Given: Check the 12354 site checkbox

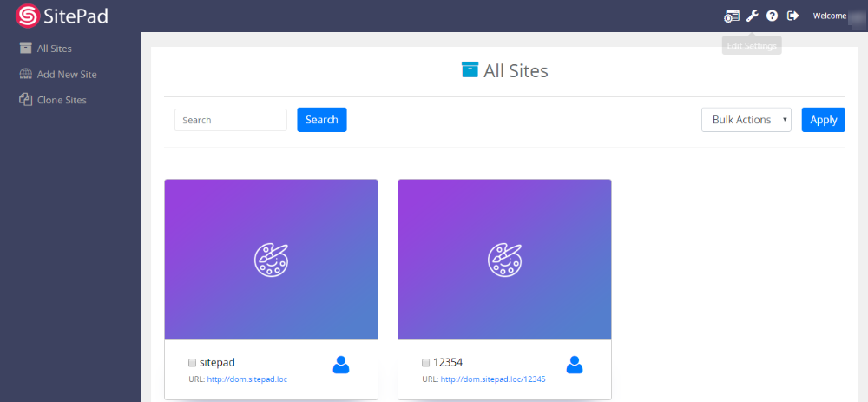Looking at the screenshot, I should click(x=425, y=362).
